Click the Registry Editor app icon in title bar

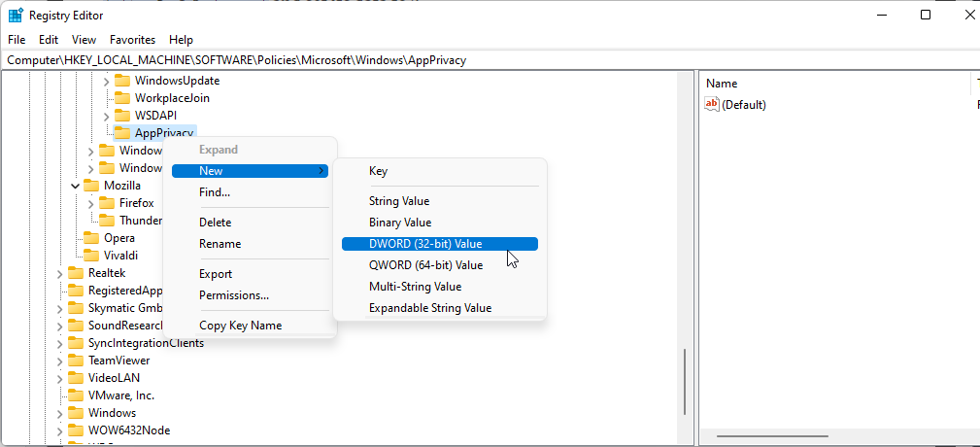pos(17,15)
